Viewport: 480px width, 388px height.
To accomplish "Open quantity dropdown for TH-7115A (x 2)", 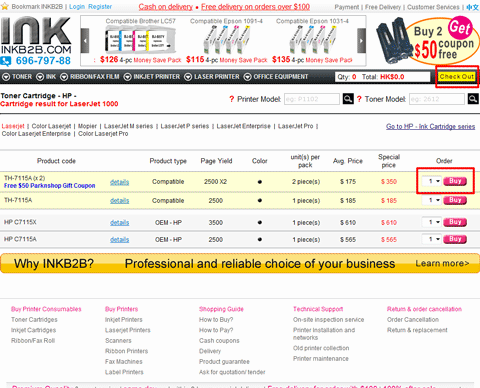I will 432,181.
